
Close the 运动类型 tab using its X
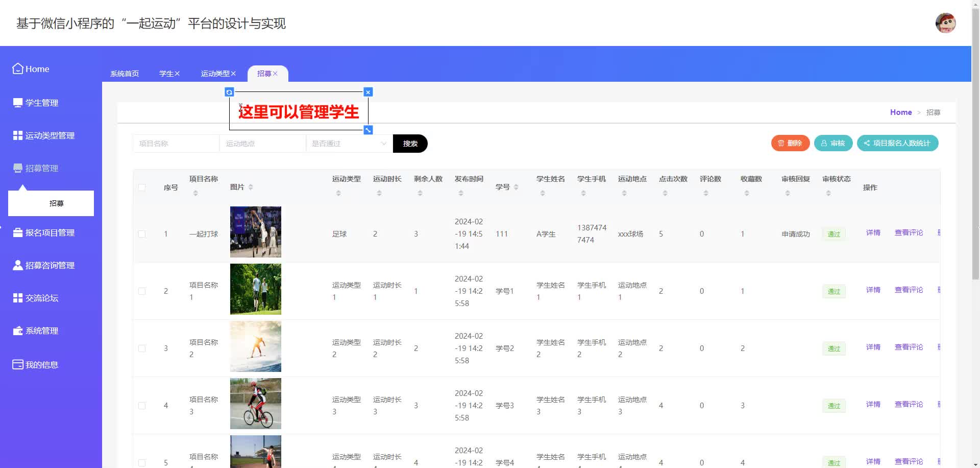[233, 74]
